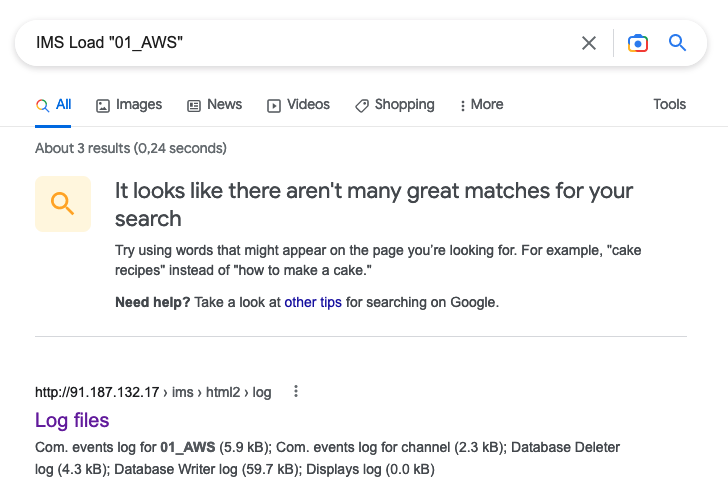
Task: Click the orange magnifier tip icon
Action: click(x=63, y=203)
